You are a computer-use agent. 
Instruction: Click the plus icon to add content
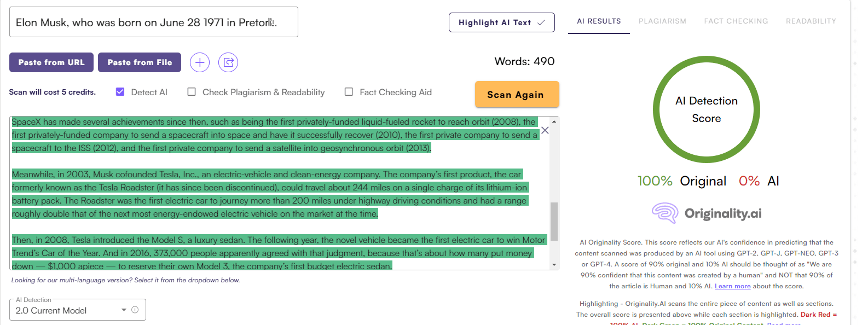coord(200,62)
